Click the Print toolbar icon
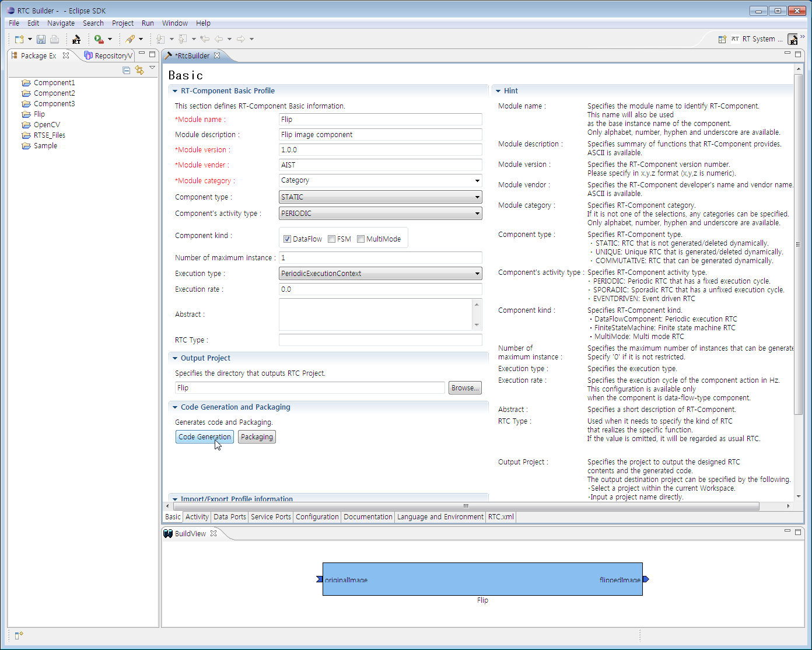Viewport: 812px width, 650px height. point(54,39)
